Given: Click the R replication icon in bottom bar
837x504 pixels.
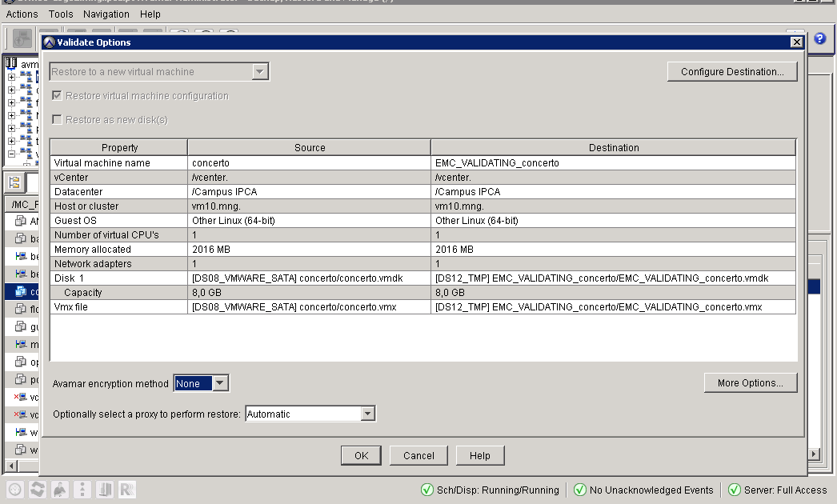Looking at the screenshot, I should point(127,490).
